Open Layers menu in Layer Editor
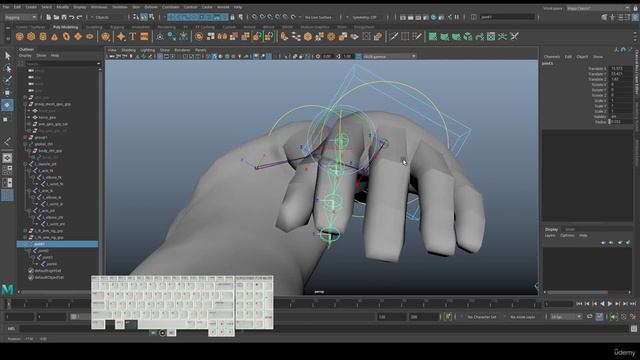Screen dimensions: 640x360 click(550, 236)
